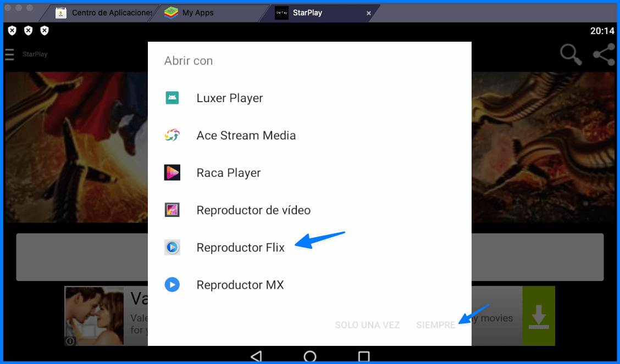The width and height of the screenshot is (620, 364).
Task: Switch to the My Apps tab
Action: pos(195,12)
